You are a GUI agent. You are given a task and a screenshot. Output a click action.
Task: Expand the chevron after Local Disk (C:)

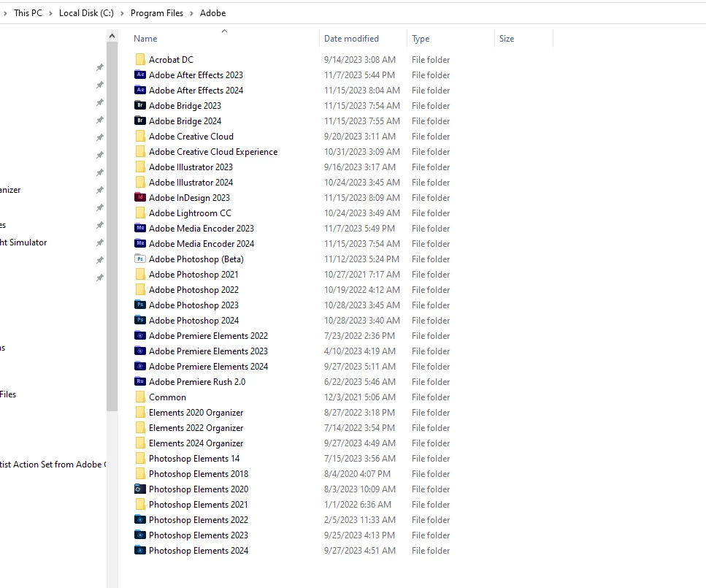[x=122, y=14]
